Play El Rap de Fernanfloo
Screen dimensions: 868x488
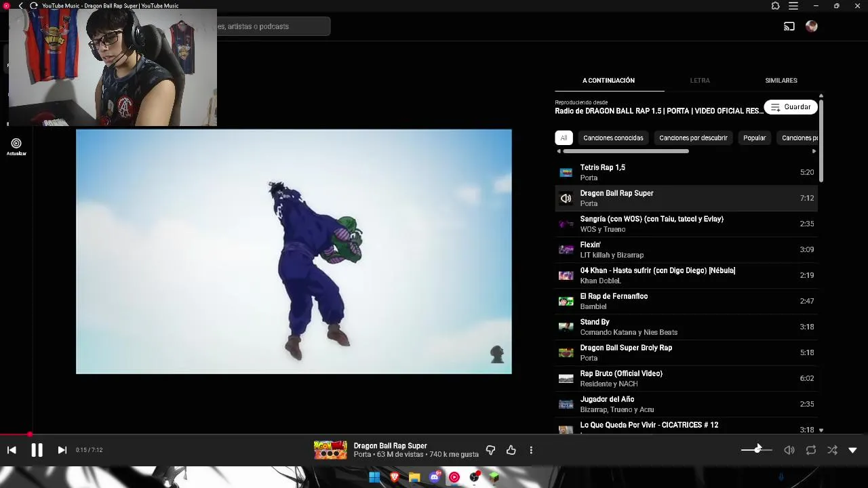(x=686, y=301)
